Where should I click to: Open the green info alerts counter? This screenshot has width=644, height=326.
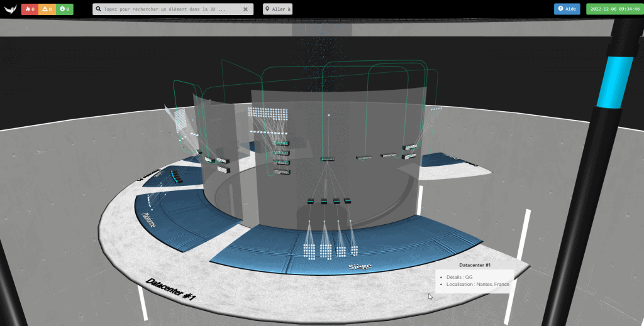pyautogui.click(x=64, y=9)
